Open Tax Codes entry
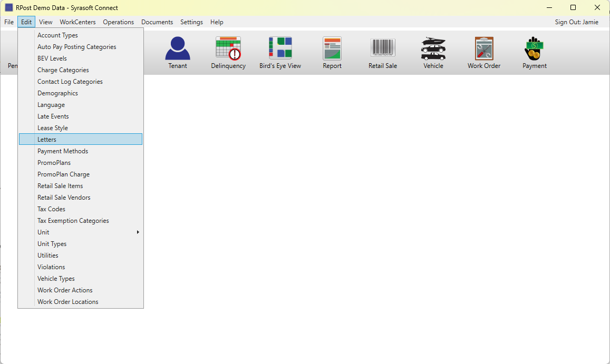The width and height of the screenshot is (610, 364). tap(81, 209)
